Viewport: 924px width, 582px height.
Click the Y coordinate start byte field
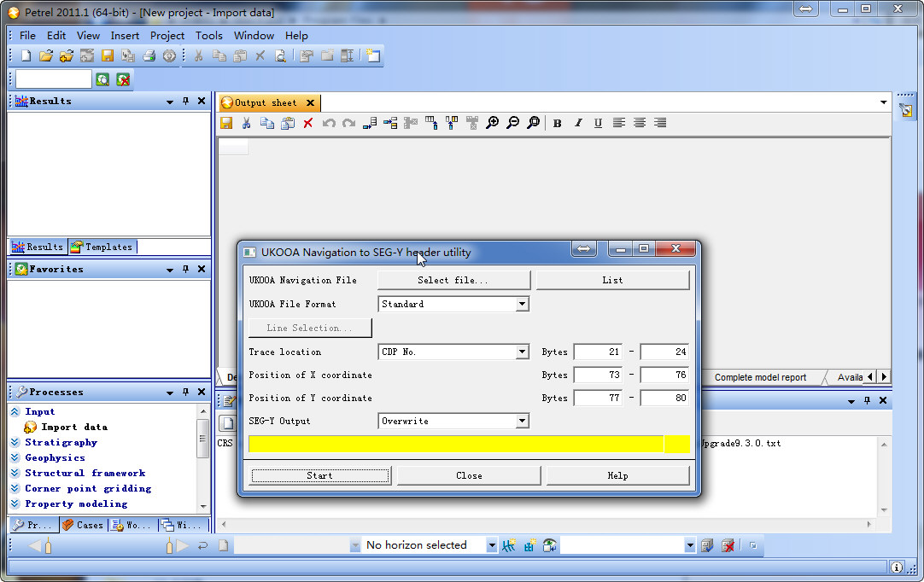pyautogui.click(x=598, y=398)
